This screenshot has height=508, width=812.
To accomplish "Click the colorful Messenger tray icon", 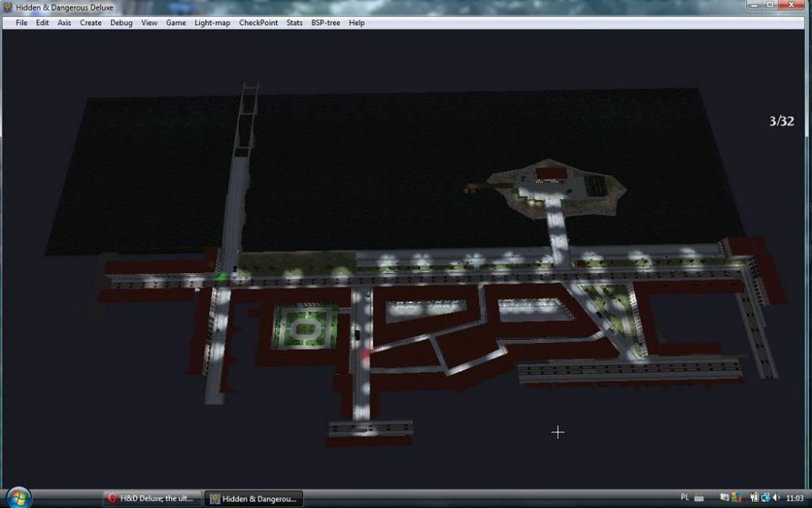I will [736, 497].
